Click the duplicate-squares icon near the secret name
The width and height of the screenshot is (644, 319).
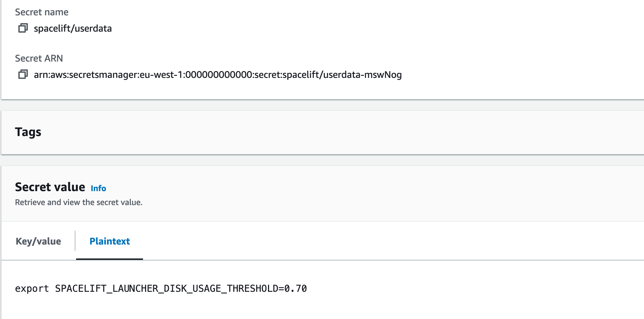23,29
